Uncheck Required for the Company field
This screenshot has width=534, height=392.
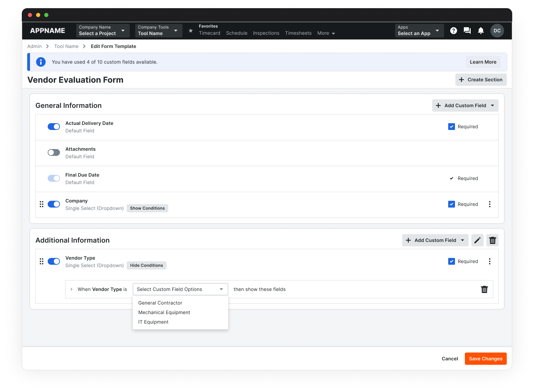point(452,204)
